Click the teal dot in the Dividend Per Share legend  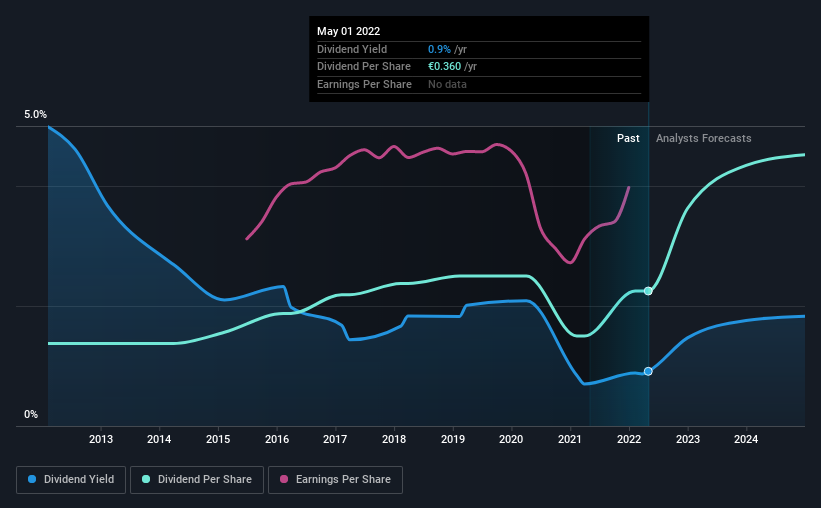147,480
